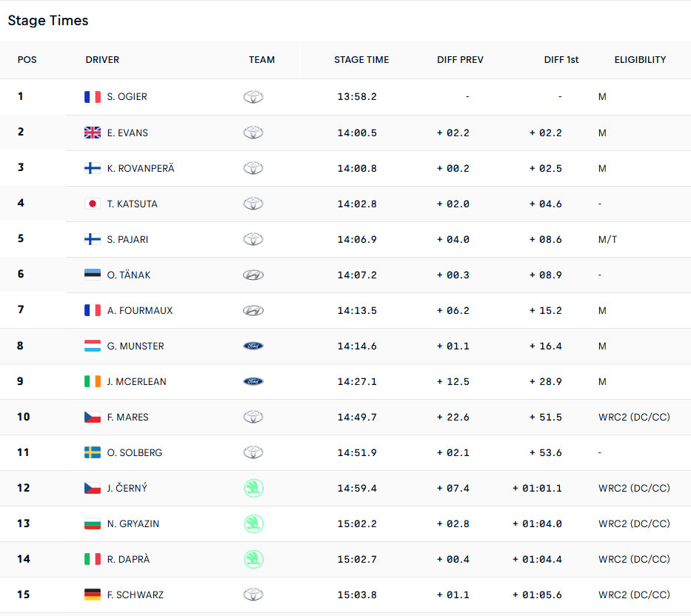Click the Skoda logo in J. Černý's row
This screenshot has width=691, height=616.
tap(254, 488)
